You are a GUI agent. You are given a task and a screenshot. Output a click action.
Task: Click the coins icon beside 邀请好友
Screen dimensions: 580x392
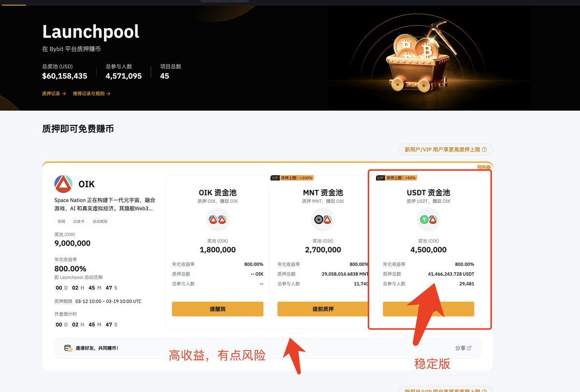tap(69, 348)
